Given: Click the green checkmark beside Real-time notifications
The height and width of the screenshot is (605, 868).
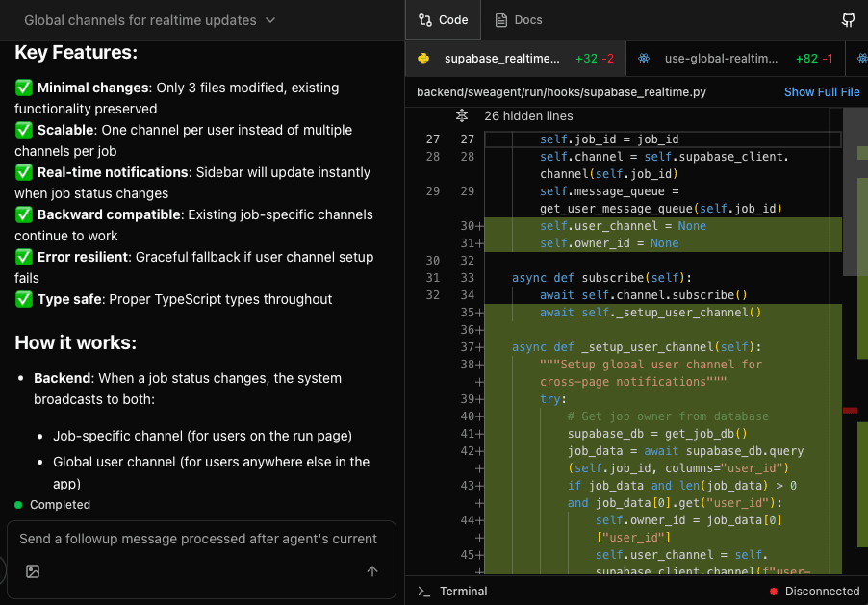Looking at the screenshot, I should (x=24, y=172).
